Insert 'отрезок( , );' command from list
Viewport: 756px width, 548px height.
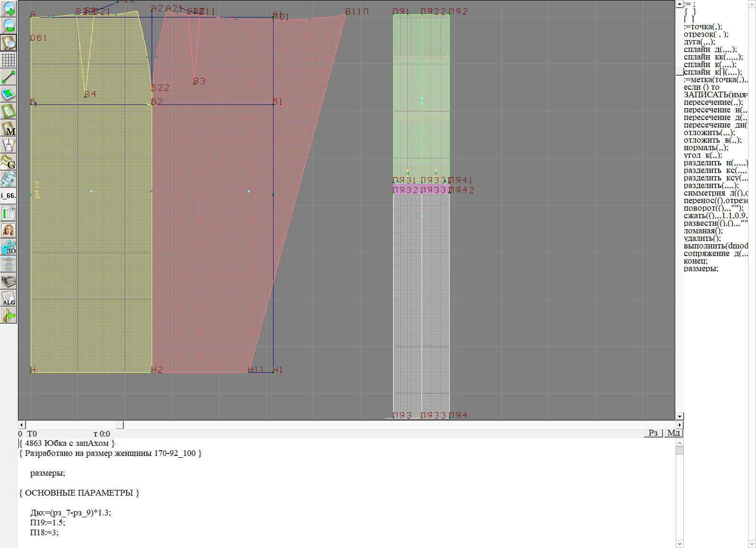point(706,34)
